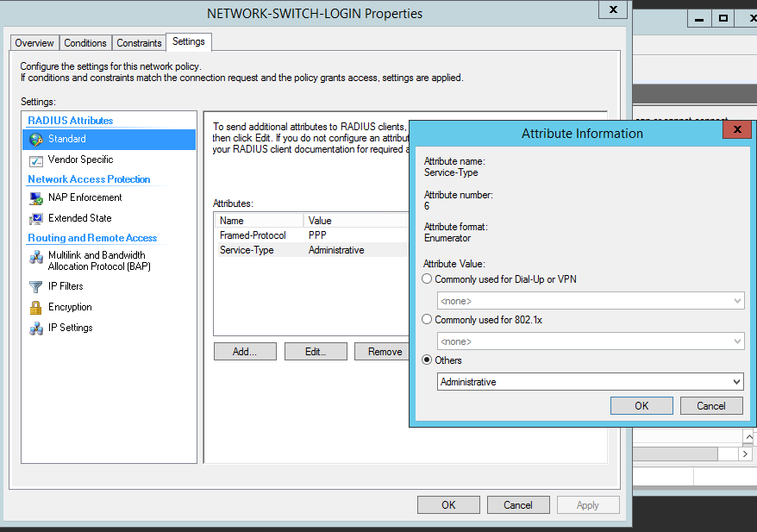Click the IP Settings network icon
757x532 pixels.
(36, 329)
